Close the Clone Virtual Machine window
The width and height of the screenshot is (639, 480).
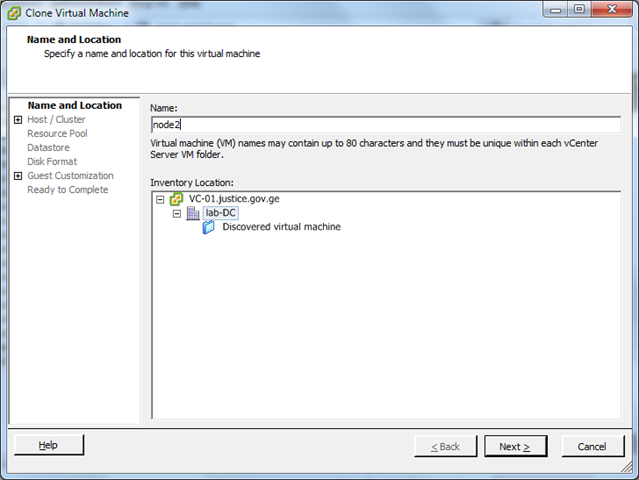point(607,11)
